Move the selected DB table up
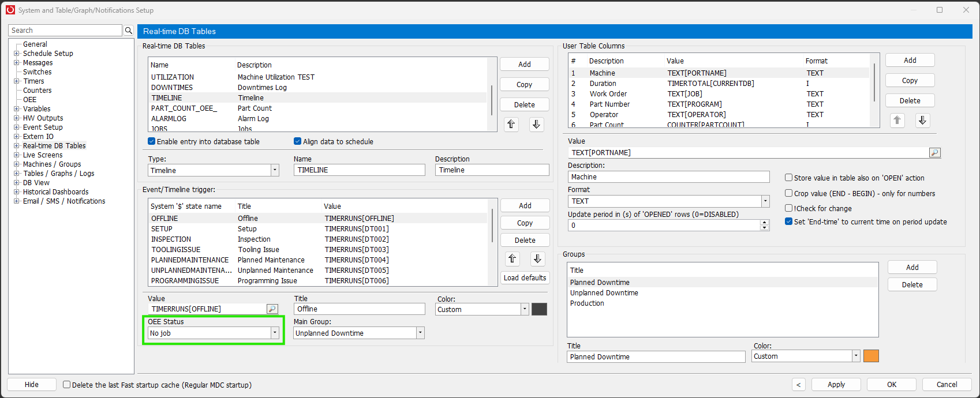This screenshot has height=398, width=980. pos(511,125)
